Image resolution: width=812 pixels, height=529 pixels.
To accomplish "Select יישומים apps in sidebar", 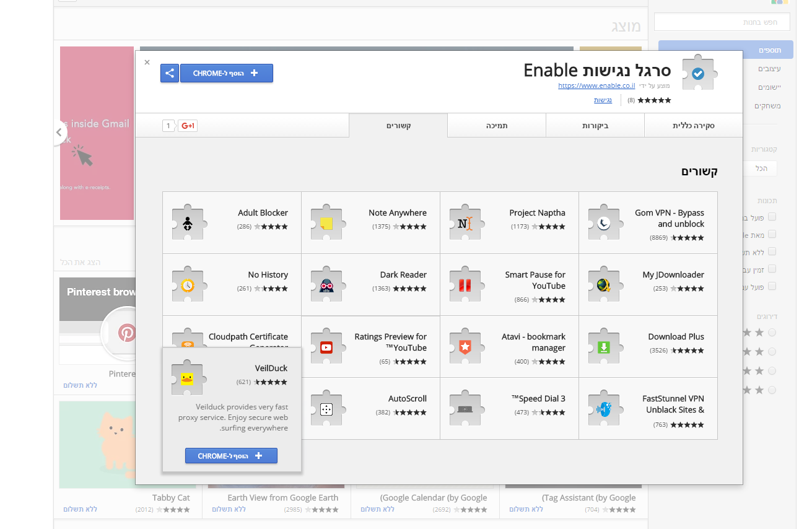I will pos(769,87).
